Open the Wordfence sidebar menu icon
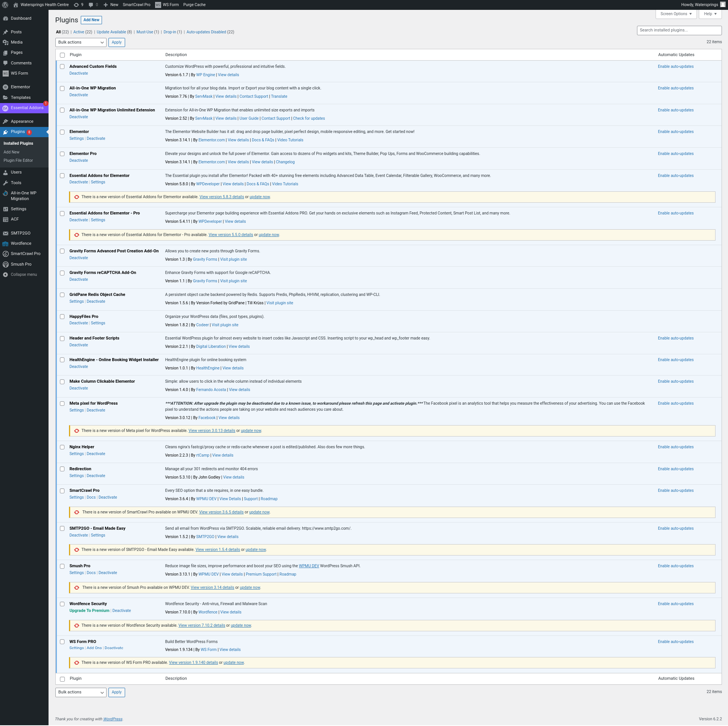Viewport: 728px width, 726px height. coord(5,244)
